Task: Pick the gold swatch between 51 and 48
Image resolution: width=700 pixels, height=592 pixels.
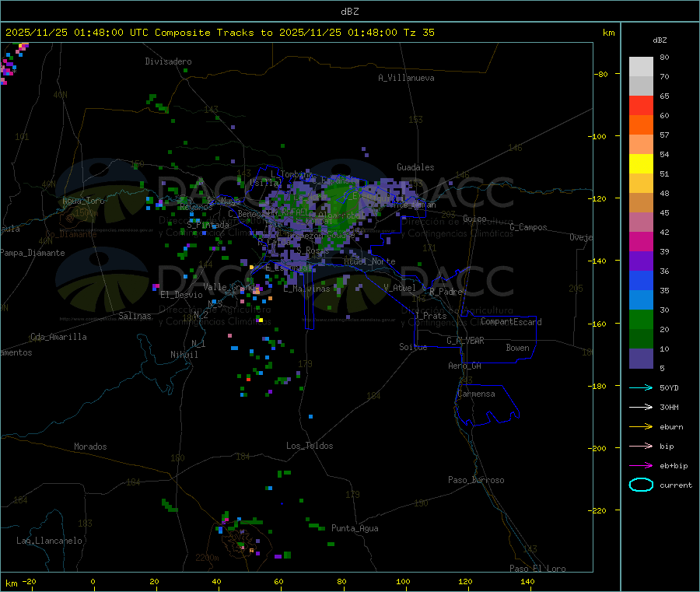Action: (x=641, y=184)
